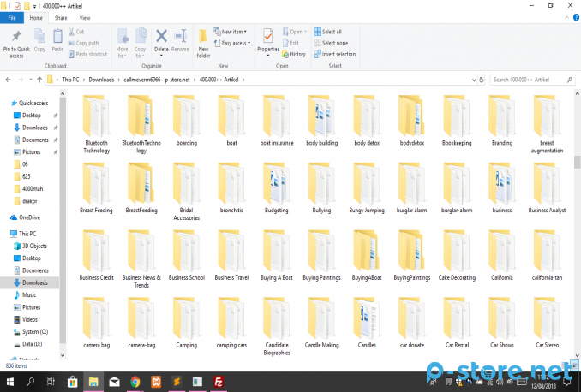Launch Google Chrome from the taskbar
The image size is (581, 392).
pyautogui.click(x=135, y=381)
